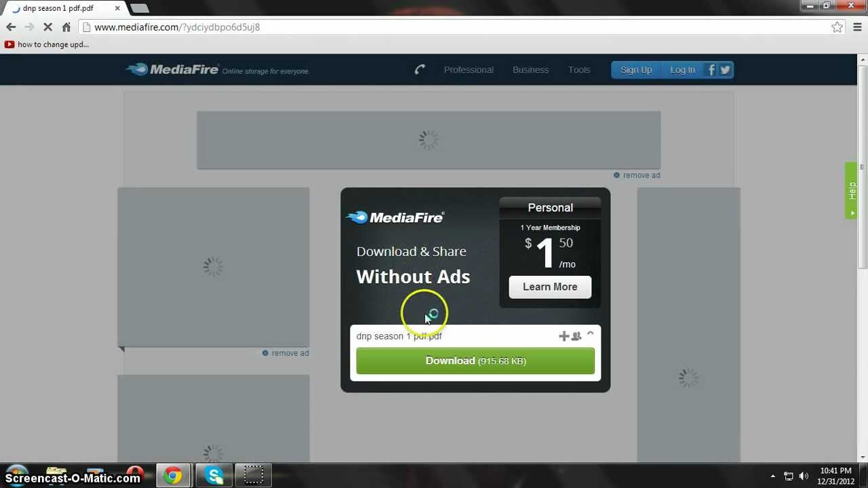Bookmark this page with star icon
The width and height of the screenshot is (868, 488).
(x=837, y=27)
